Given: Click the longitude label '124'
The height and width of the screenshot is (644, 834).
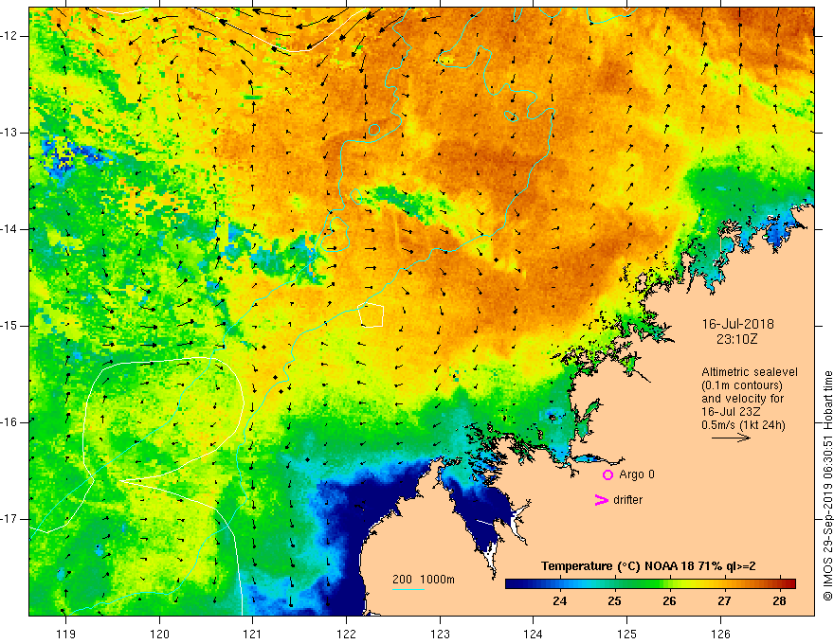Looking at the screenshot, I should pos(533,634).
